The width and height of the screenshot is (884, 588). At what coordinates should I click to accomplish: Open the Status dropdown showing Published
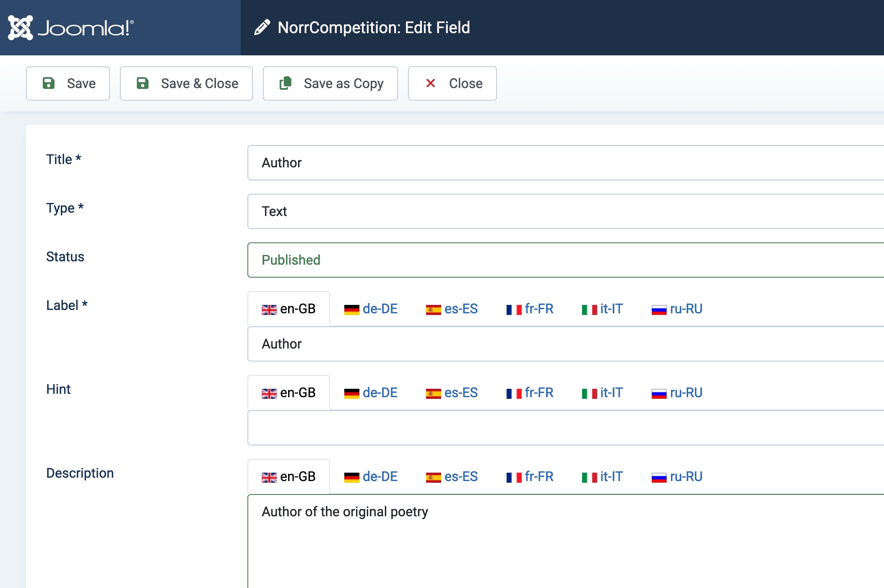click(565, 260)
